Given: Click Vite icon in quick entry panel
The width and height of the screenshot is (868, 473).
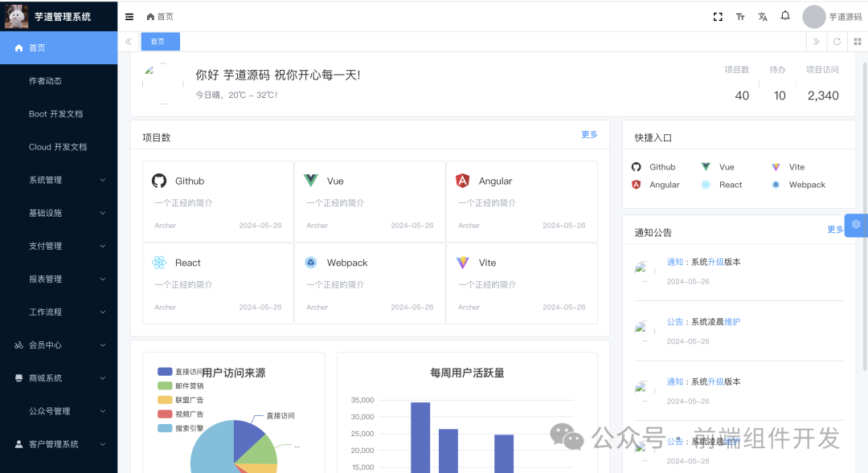Looking at the screenshot, I should pyautogui.click(x=776, y=166).
